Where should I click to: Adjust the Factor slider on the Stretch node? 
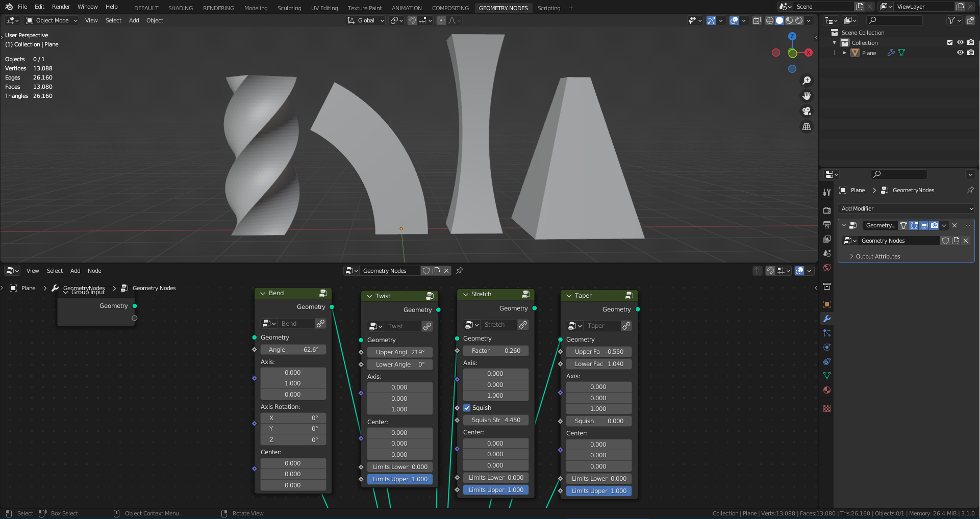coord(495,350)
